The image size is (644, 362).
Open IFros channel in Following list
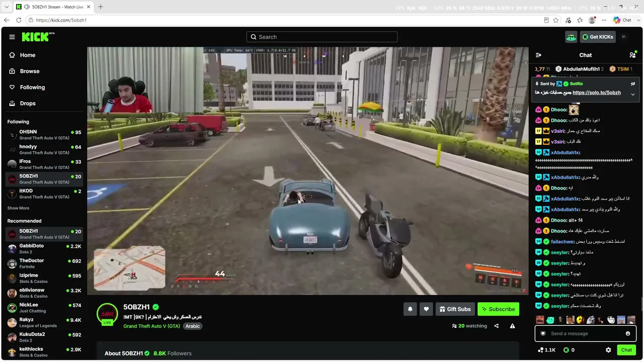[44, 164]
